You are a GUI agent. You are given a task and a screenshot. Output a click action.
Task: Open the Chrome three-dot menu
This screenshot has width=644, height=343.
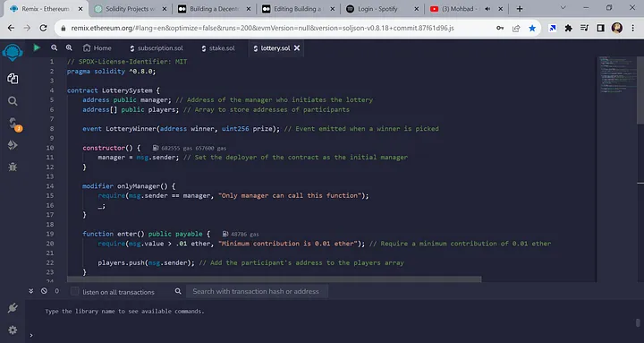coord(633,28)
